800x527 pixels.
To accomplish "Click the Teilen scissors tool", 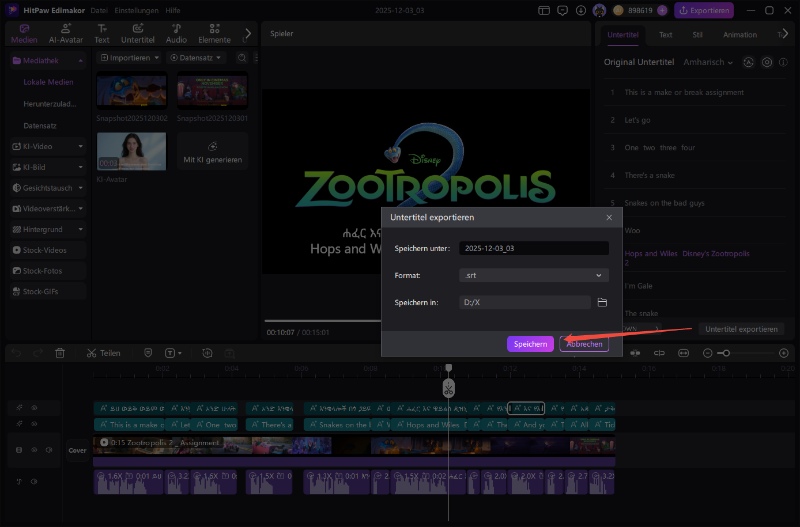I will tap(103, 353).
